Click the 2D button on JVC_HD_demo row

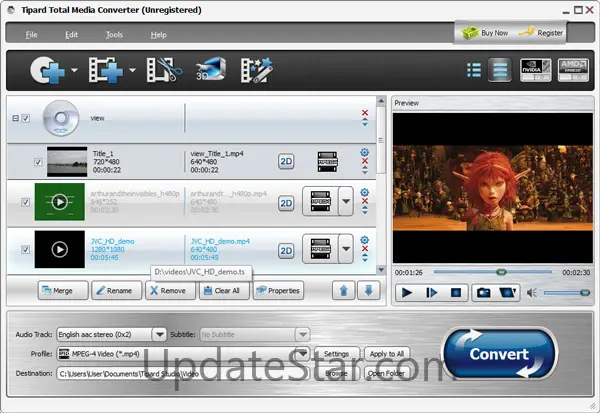click(286, 251)
